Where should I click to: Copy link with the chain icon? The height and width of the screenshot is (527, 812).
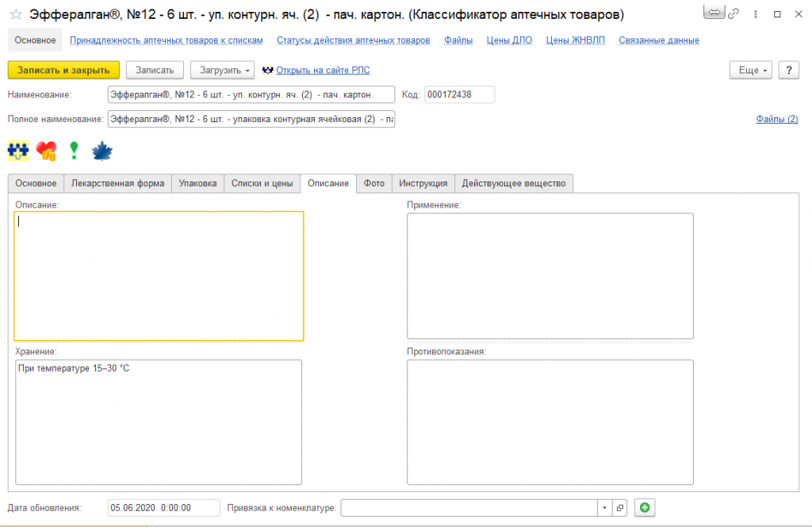click(x=733, y=14)
